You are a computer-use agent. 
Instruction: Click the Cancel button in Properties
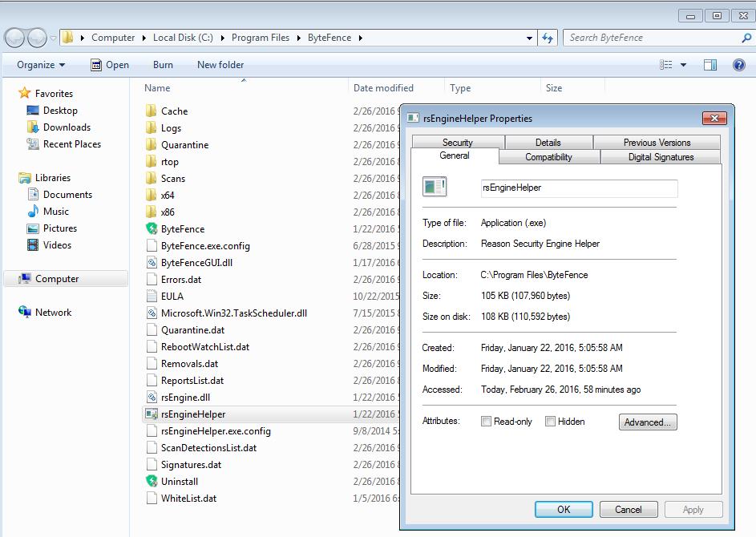(x=629, y=510)
